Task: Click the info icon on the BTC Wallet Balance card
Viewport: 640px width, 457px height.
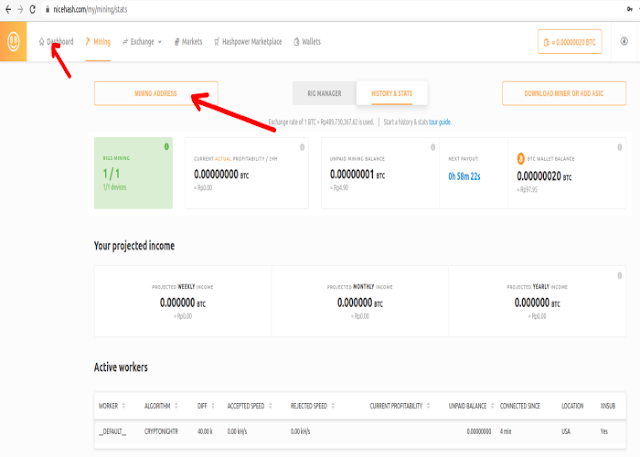Action: coord(620,147)
